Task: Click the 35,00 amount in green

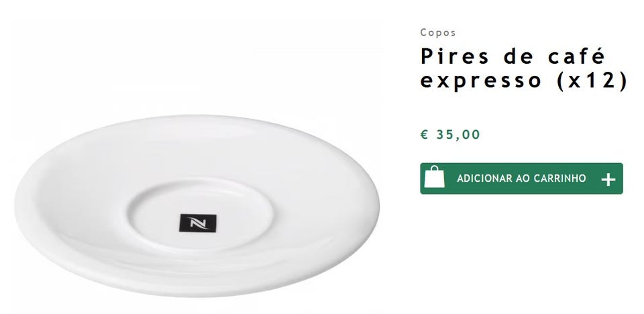Action: 458,134
